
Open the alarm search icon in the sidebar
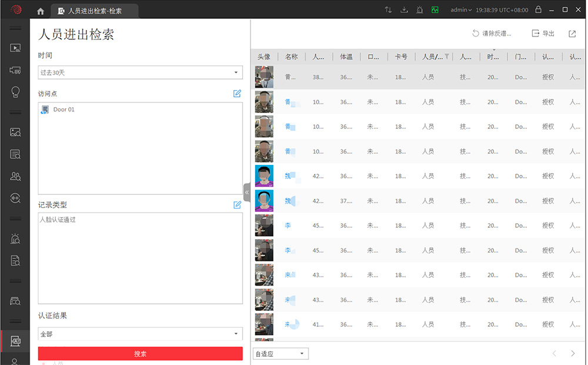(x=15, y=238)
